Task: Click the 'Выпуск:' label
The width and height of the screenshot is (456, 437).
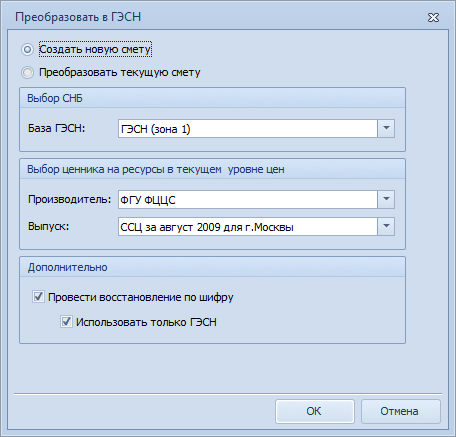Action: click(48, 226)
